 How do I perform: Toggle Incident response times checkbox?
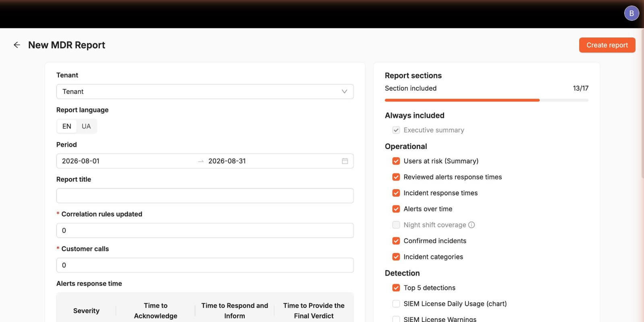click(396, 193)
